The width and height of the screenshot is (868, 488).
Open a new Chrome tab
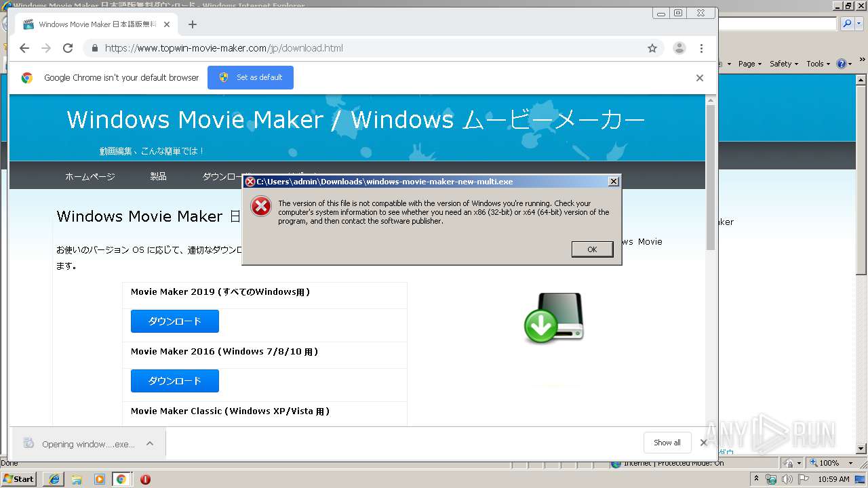point(193,24)
